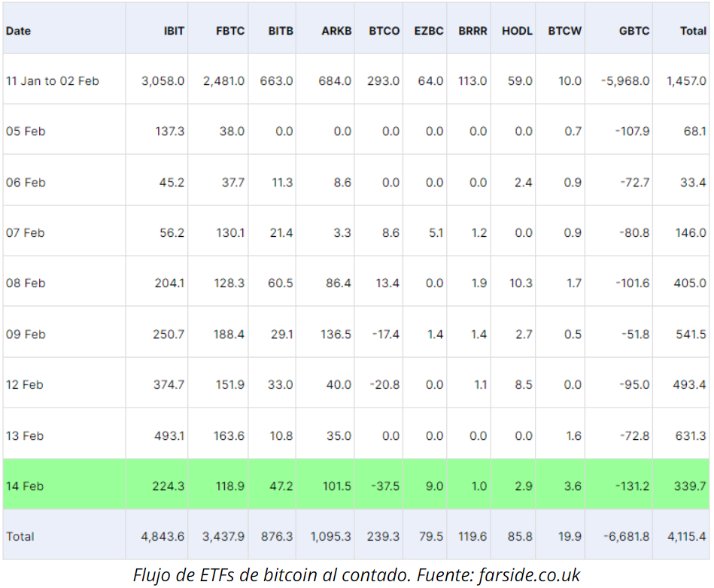
Task: Click ARKB value 136.5 on 09 Feb
Action: (x=336, y=335)
